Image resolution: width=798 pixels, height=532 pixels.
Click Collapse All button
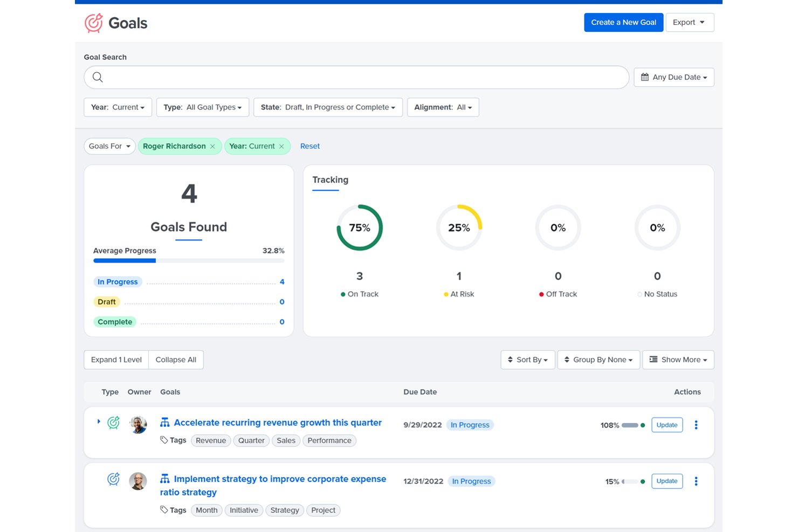coord(176,360)
